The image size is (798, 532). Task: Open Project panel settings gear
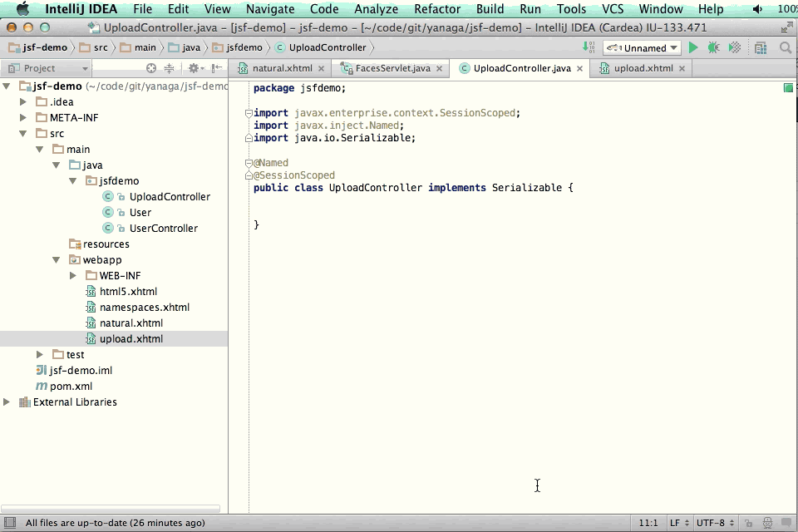pyautogui.click(x=194, y=68)
